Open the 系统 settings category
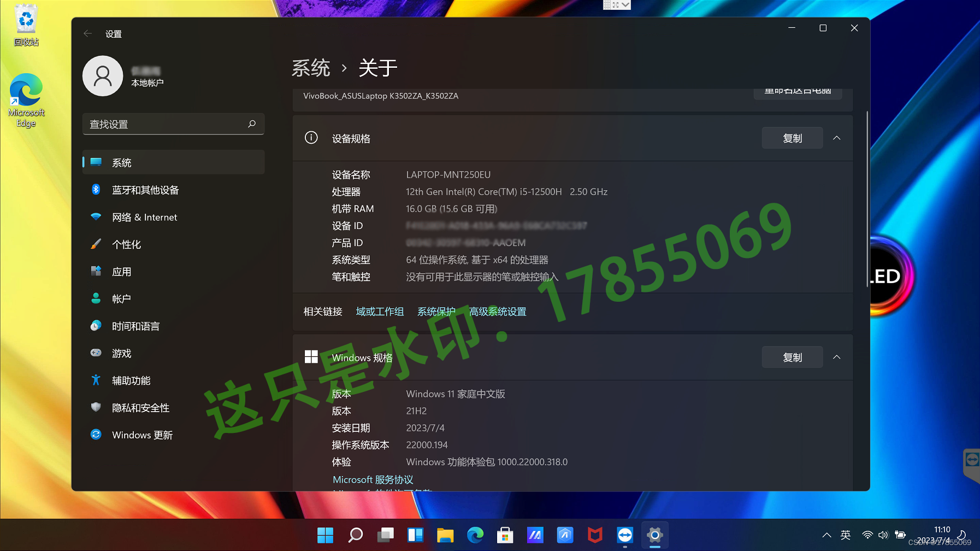This screenshot has width=980, height=551. 173,162
